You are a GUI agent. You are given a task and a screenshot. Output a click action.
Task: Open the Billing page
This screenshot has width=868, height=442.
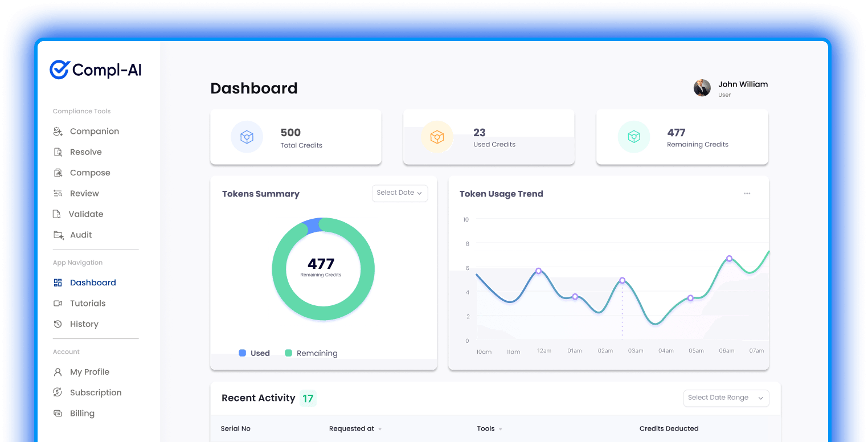(x=82, y=414)
